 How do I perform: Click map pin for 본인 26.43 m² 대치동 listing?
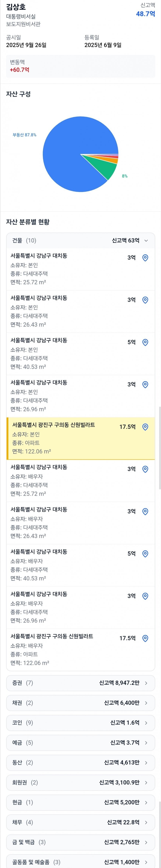click(x=145, y=300)
